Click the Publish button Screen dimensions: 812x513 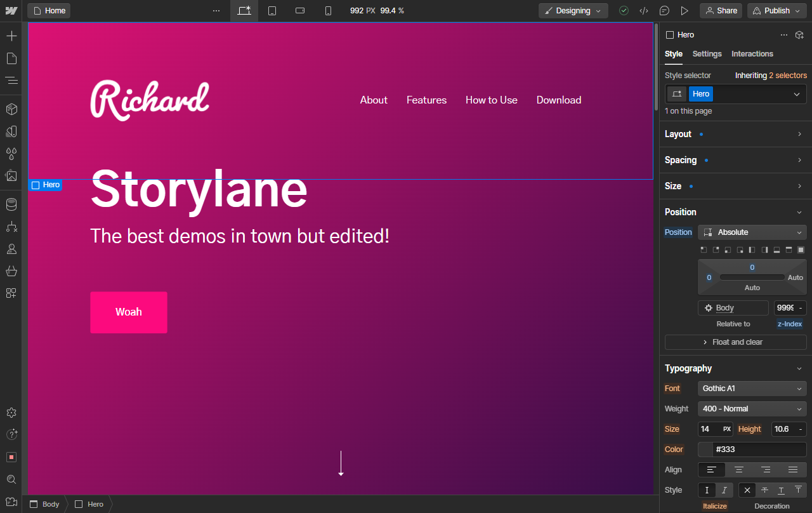776,11
